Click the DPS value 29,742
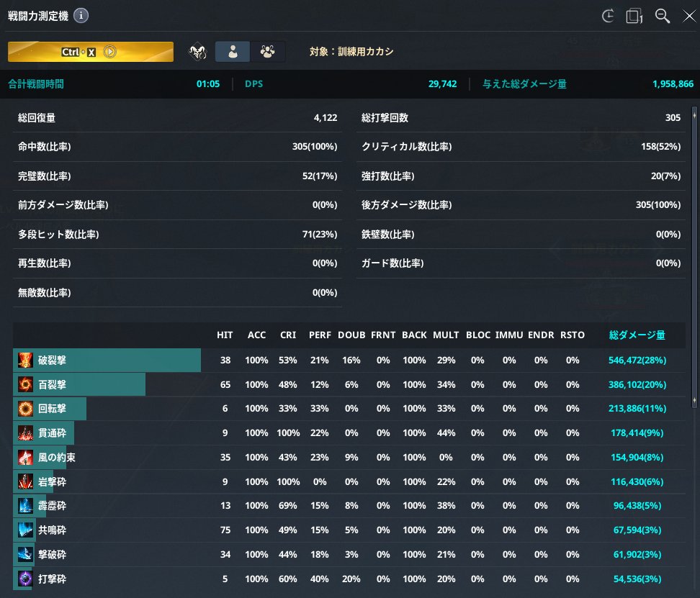The width and height of the screenshot is (700, 598). pyautogui.click(x=442, y=84)
